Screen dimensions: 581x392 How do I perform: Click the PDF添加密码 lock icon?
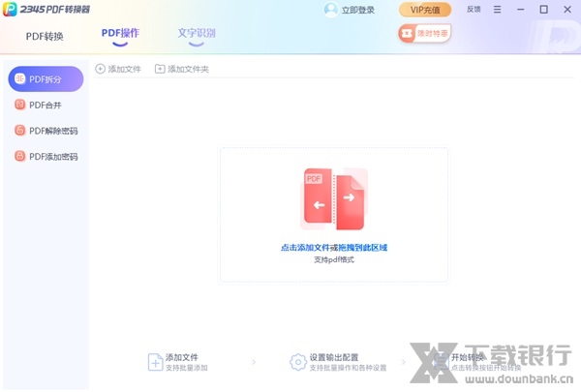(x=19, y=156)
